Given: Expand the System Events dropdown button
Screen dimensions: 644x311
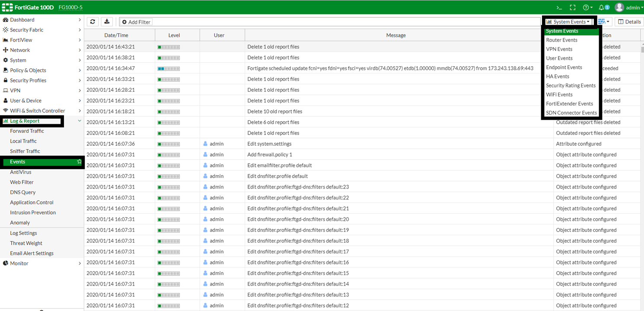Looking at the screenshot, I should pyautogui.click(x=568, y=22).
